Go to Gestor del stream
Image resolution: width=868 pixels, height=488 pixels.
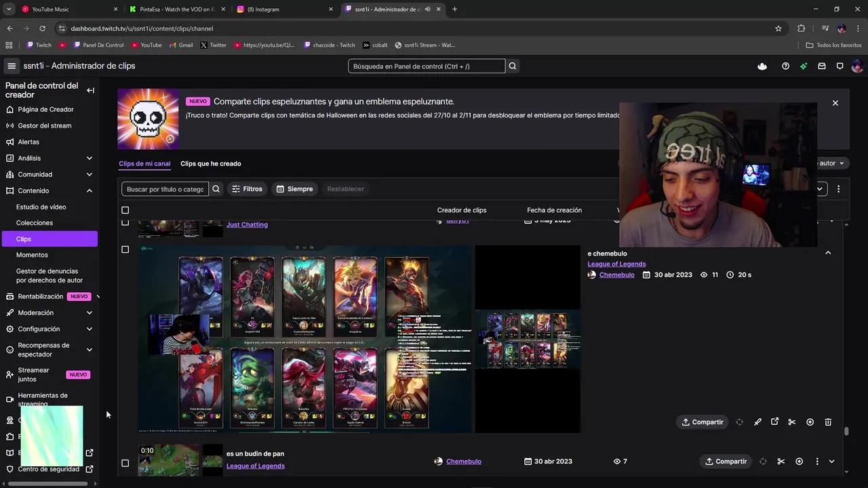coord(45,125)
